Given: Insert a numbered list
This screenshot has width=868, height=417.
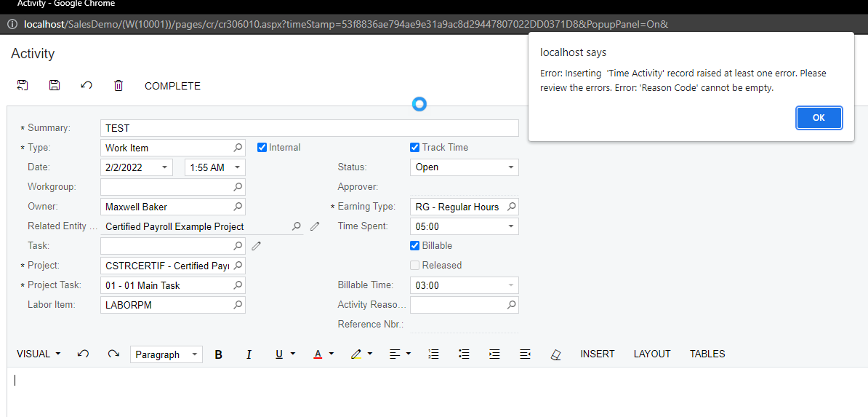Looking at the screenshot, I should tap(434, 354).
